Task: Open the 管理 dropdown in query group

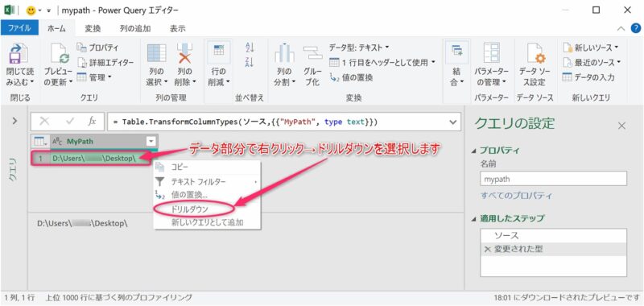Action: 95,77
